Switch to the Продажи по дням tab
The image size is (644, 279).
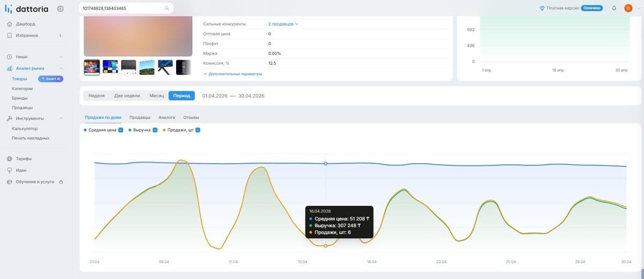[x=104, y=117]
